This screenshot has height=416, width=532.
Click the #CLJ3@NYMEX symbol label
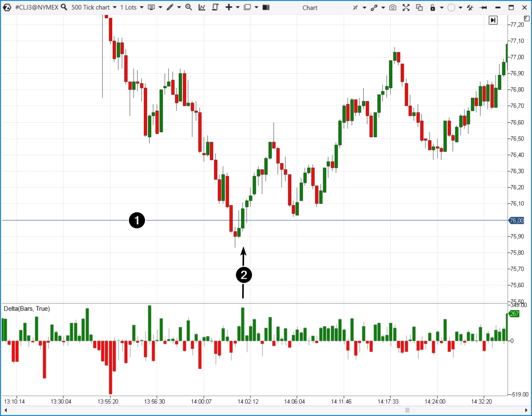37,7
